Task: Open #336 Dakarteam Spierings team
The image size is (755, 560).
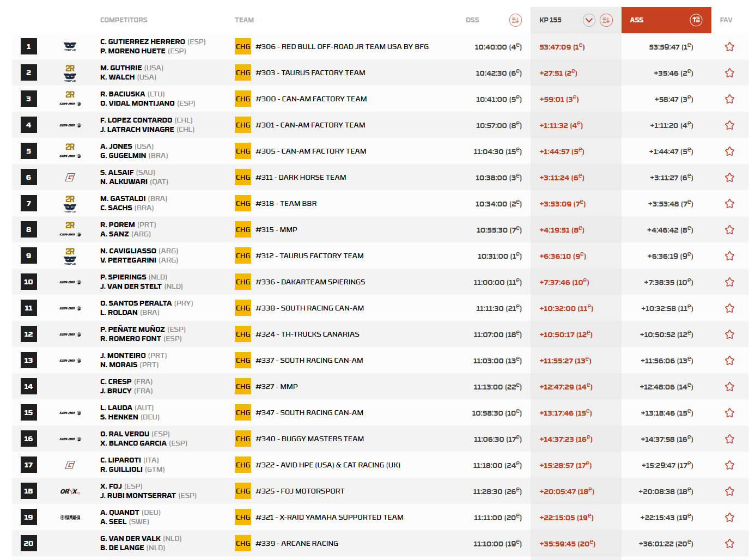Action: click(310, 282)
